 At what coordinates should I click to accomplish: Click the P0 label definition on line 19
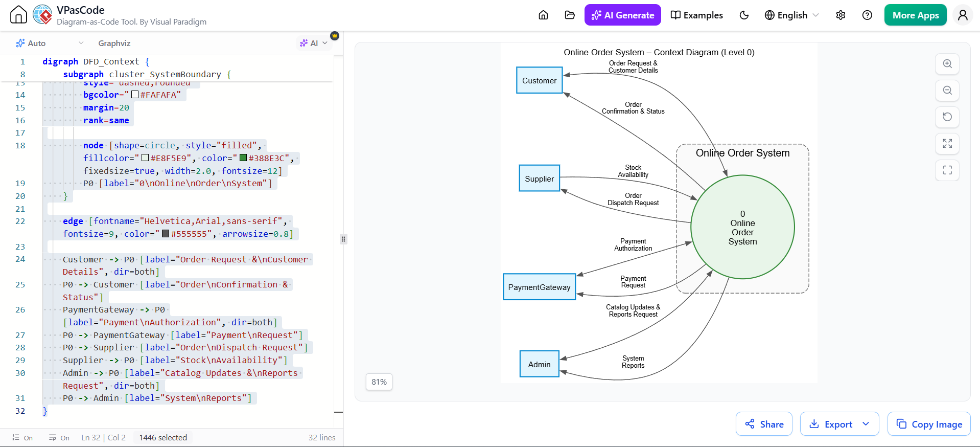coord(178,183)
